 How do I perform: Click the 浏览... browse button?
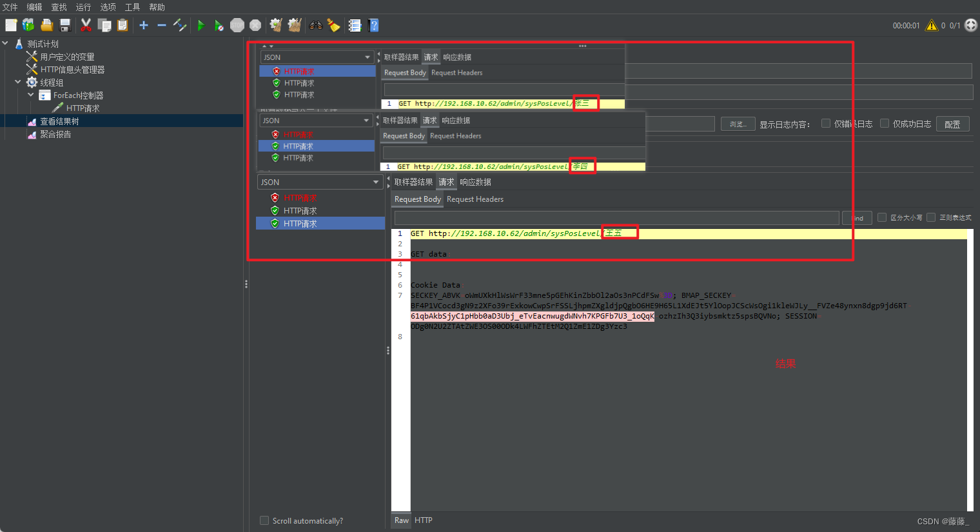click(x=738, y=124)
